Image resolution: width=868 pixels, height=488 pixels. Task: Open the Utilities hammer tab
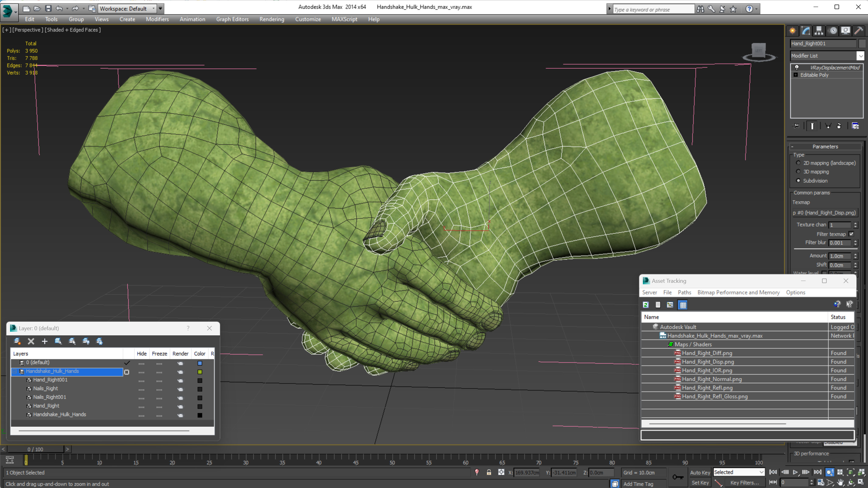(x=859, y=31)
